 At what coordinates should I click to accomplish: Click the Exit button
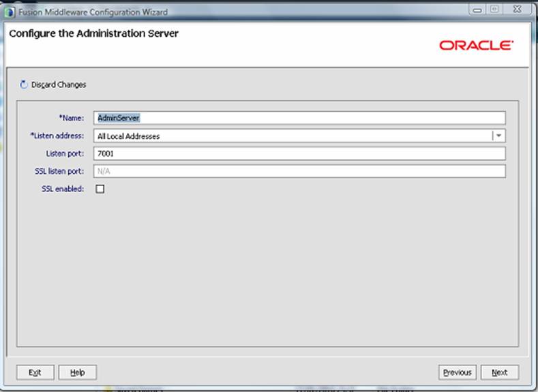click(x=35, y=372)
